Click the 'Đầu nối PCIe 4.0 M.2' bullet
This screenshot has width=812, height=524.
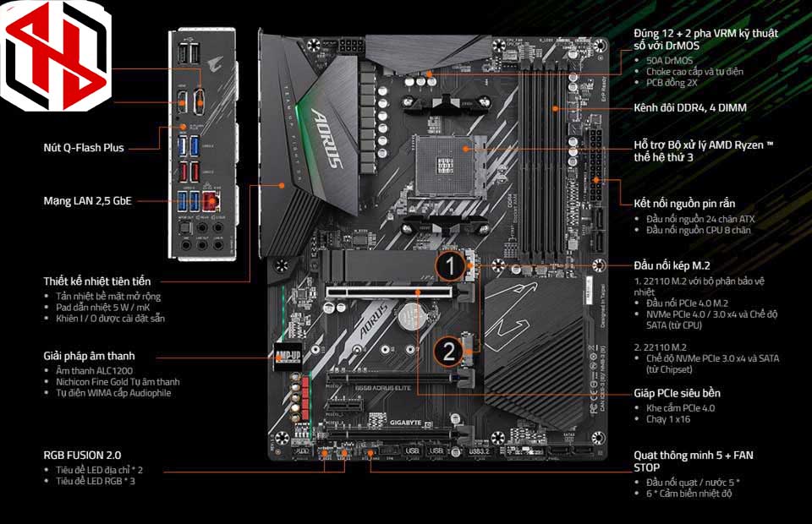[687, 303]
